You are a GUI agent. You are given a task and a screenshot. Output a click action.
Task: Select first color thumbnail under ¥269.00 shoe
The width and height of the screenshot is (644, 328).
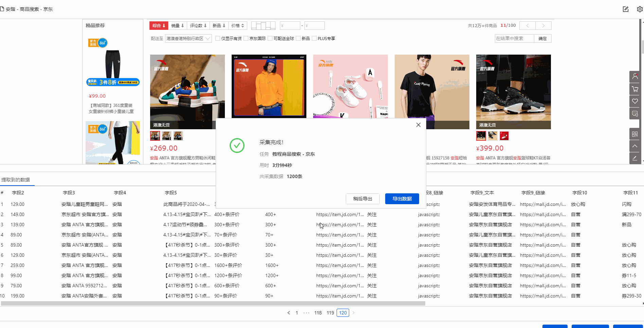(x=155, y=136)
